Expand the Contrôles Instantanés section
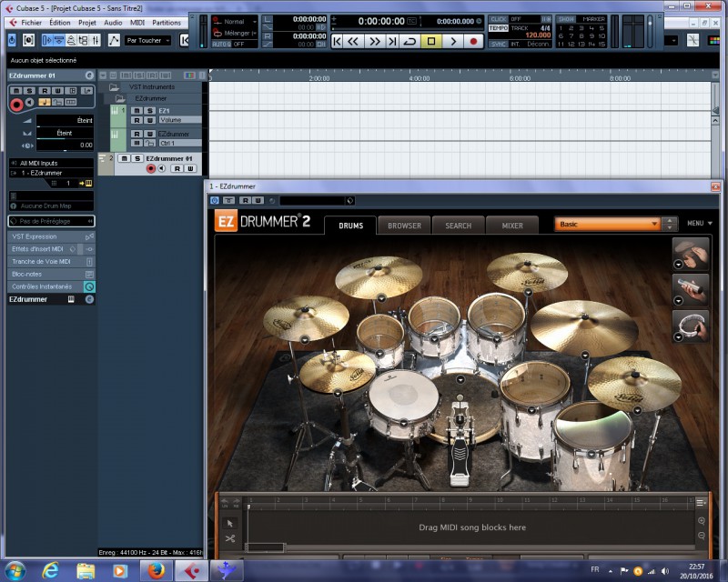This screenshot has width=728, height=582. (x=51, y=286)
